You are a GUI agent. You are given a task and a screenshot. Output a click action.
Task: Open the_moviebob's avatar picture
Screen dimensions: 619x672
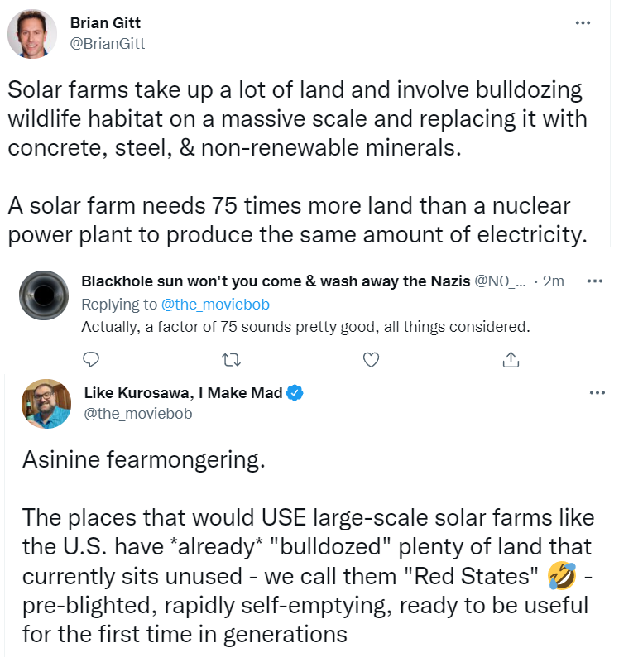point(46,404)
